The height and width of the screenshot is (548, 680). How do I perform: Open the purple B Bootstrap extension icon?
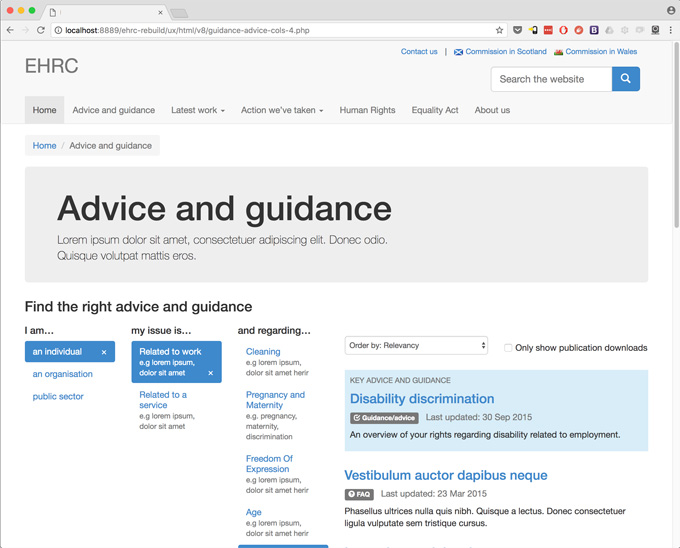click(594, 30)
